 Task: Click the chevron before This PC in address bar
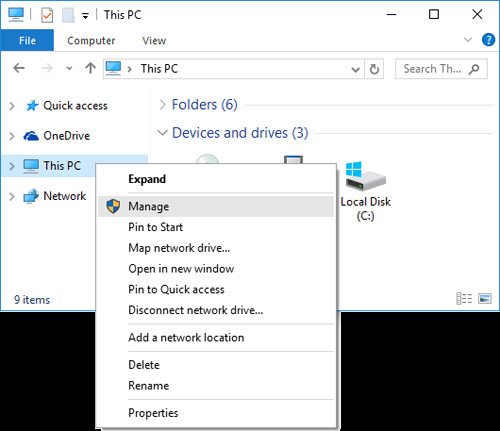click(130, 69)
